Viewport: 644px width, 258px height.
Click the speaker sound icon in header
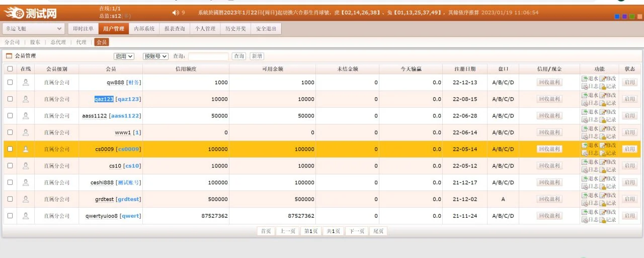point(175,13)
